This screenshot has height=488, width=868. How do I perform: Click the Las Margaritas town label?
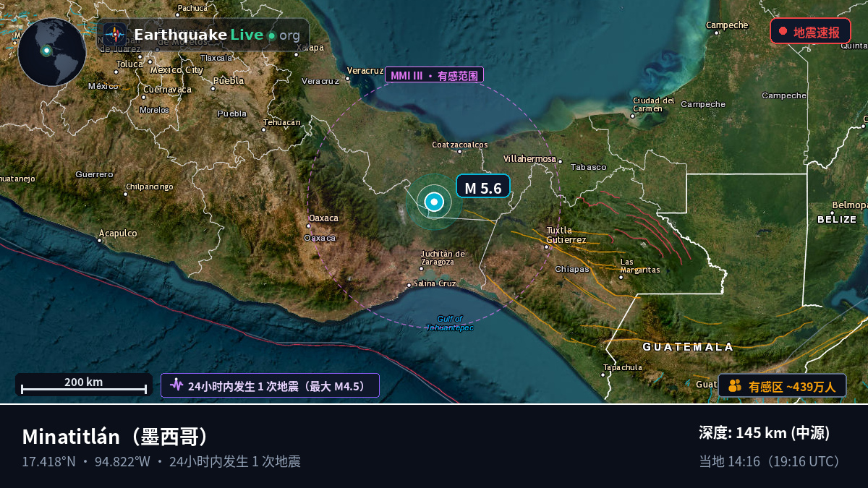pyautogui.click(x=640, y=266)
